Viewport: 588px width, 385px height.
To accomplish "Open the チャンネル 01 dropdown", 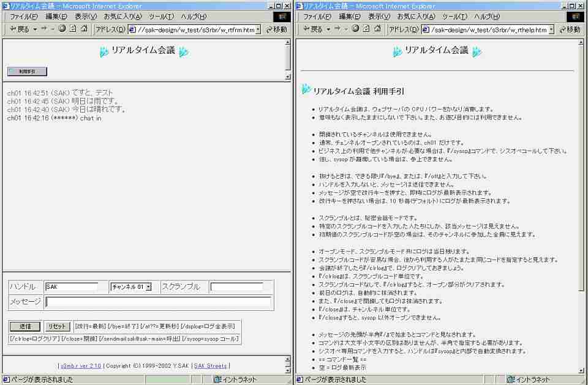I will click(x=131, y=287).
